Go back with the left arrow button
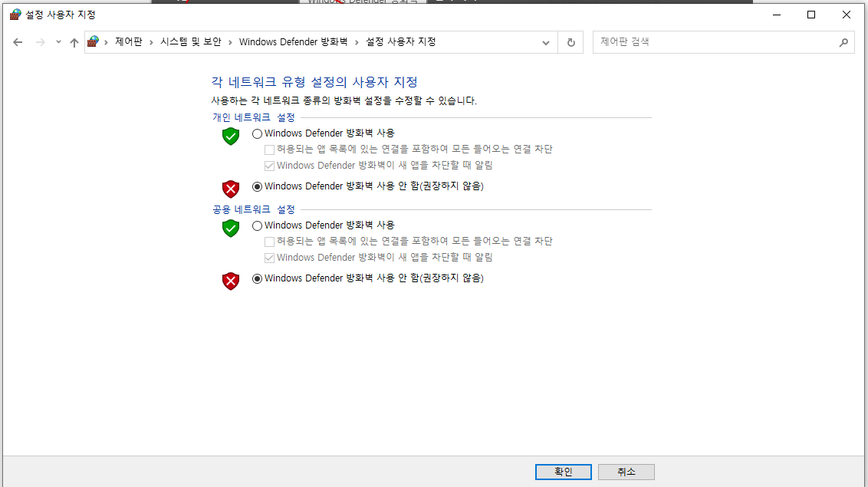Image resolution: width=868 pixels, height=487 pixels. point(18,42)
